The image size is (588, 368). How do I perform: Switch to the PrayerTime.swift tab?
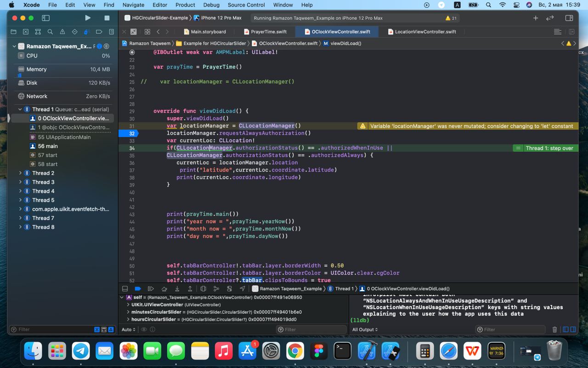(265, 32)
